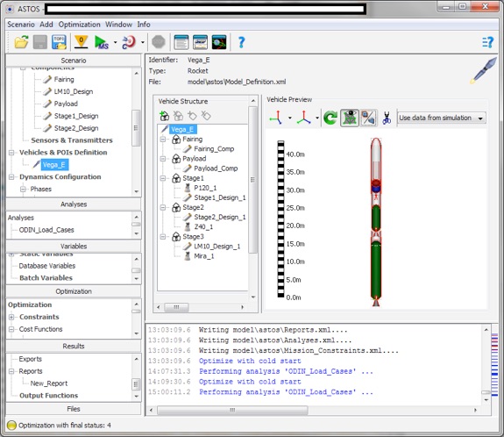The width and height of the screenshot is (504, 437).
Task: Click the Stage3 assembly icon
Action: tap(176, 237)
